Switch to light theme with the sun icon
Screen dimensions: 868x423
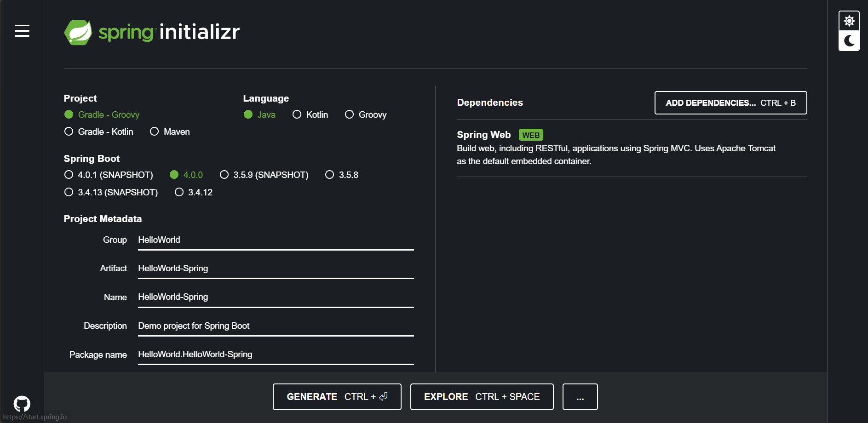(x=849, y=20)
